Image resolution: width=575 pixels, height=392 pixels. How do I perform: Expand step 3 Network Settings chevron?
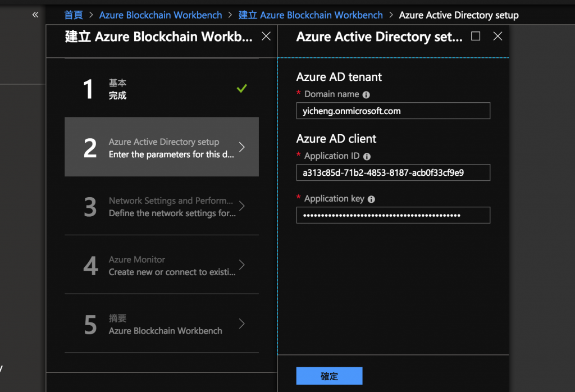click(241, 206)
